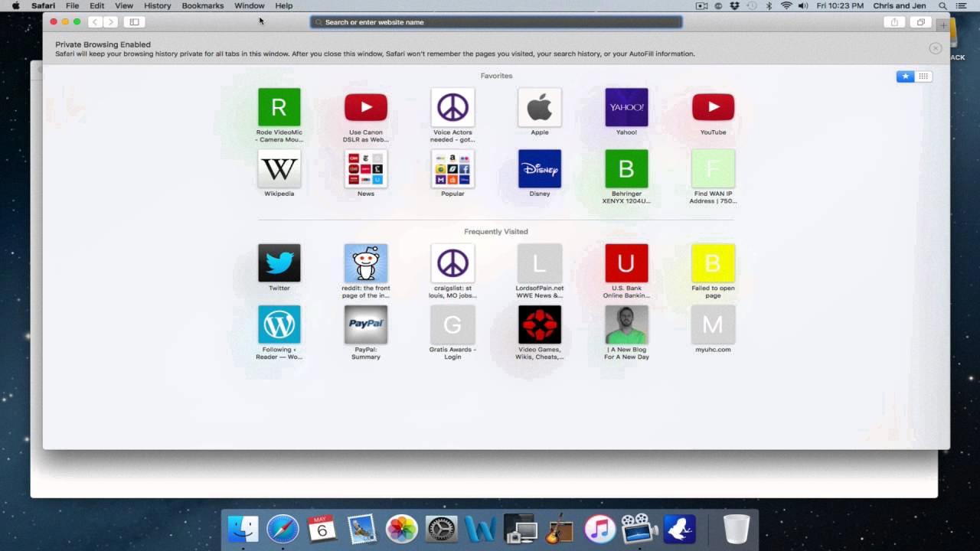Open the Help menu
980x551 pixels.
pyautogui.click(x=283, y=5)
